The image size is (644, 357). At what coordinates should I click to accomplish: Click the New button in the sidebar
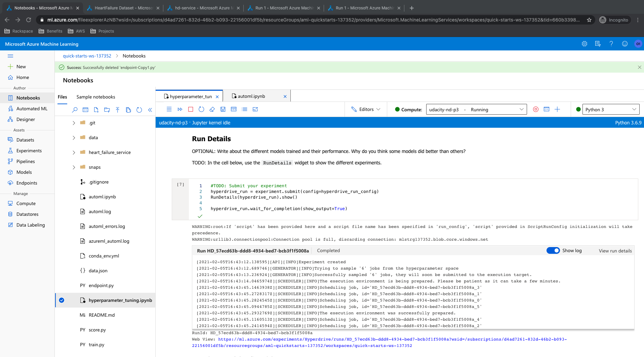pyautogui.click(x=27, y=67)
